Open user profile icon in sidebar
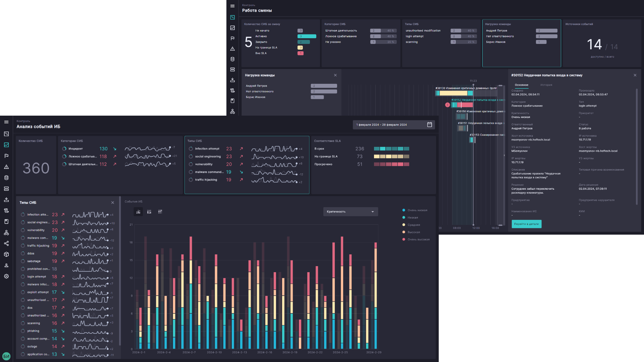 coord(6,265)
